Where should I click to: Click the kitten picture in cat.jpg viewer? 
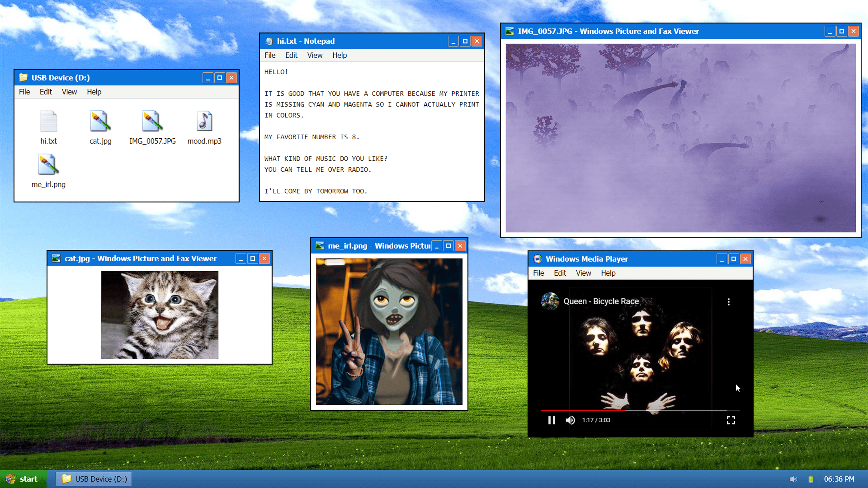point(160,315)
